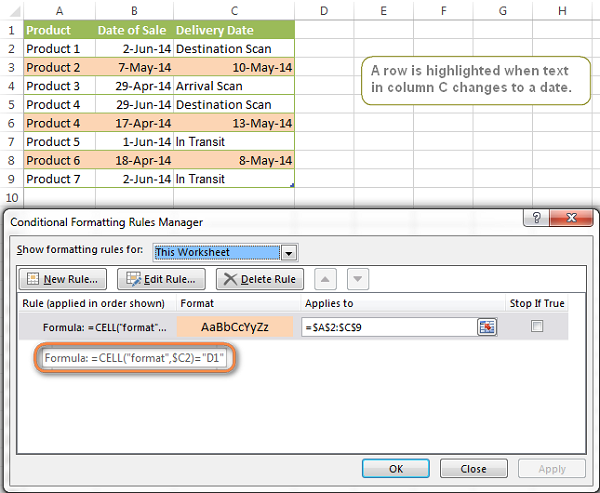Viewport: 600px width, 493px height.
Task: Click the cell Product 7
Action: pyautogui.click(x=60, y=179)
